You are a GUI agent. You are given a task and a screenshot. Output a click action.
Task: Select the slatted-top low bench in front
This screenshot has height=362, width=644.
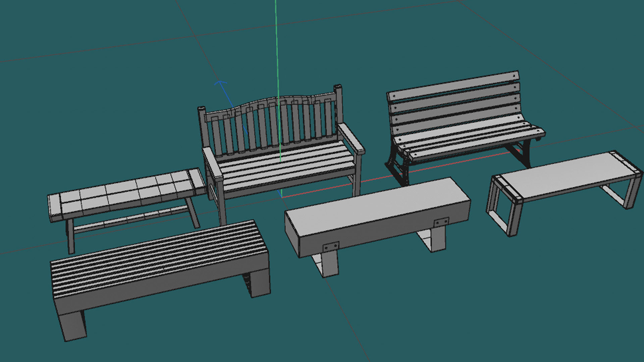[160, 280]
